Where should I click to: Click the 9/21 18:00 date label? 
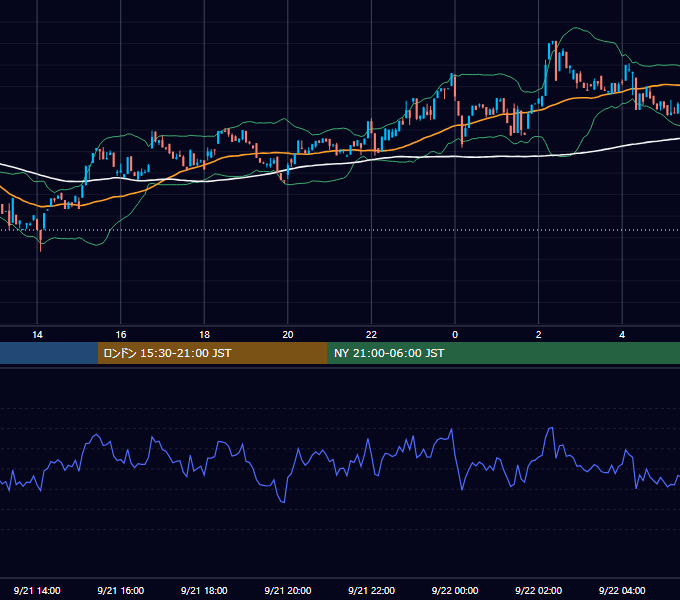point(204,590)
